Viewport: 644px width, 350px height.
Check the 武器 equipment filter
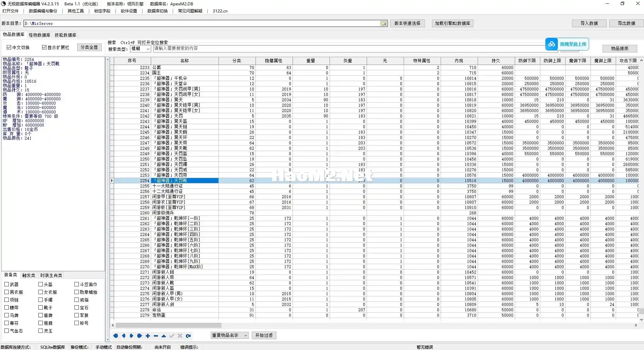pos(6,284)
